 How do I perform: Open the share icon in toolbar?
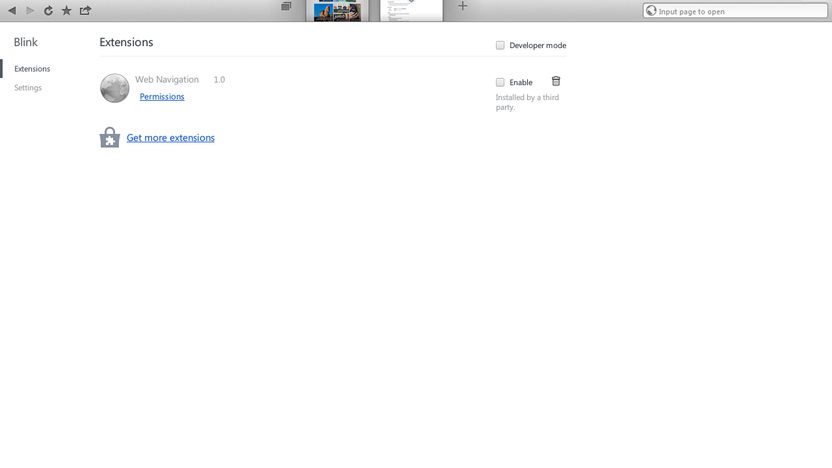[85, 10]
